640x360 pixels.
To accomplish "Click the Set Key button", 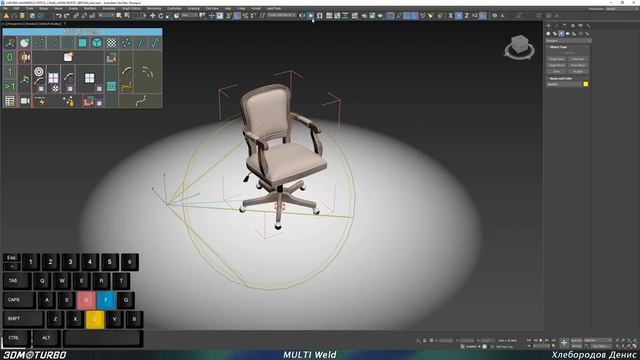I will (576, 346).
